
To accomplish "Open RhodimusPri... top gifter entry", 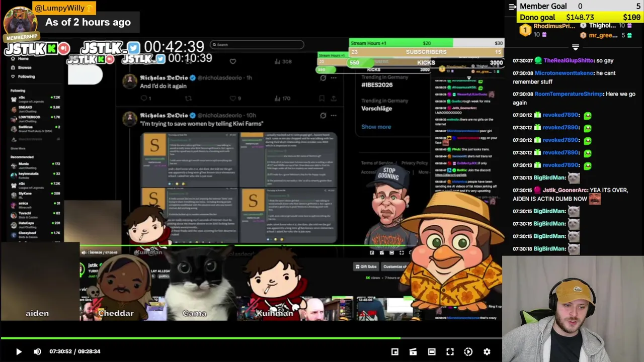I will (554, 26).
